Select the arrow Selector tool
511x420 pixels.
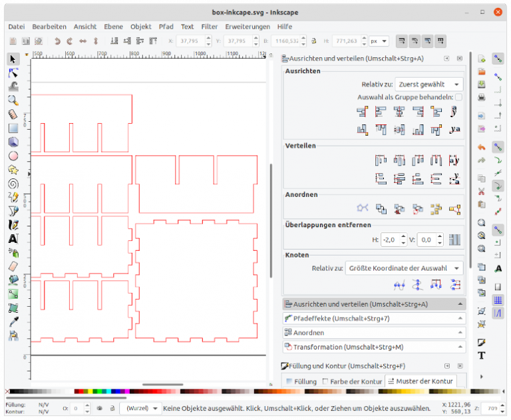(x=13, y=59)
